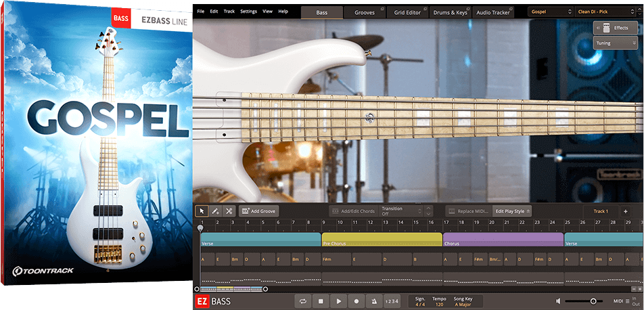Click the Replace MIDI button
Screen dimensions: 644x310
(x=469, y=211)
